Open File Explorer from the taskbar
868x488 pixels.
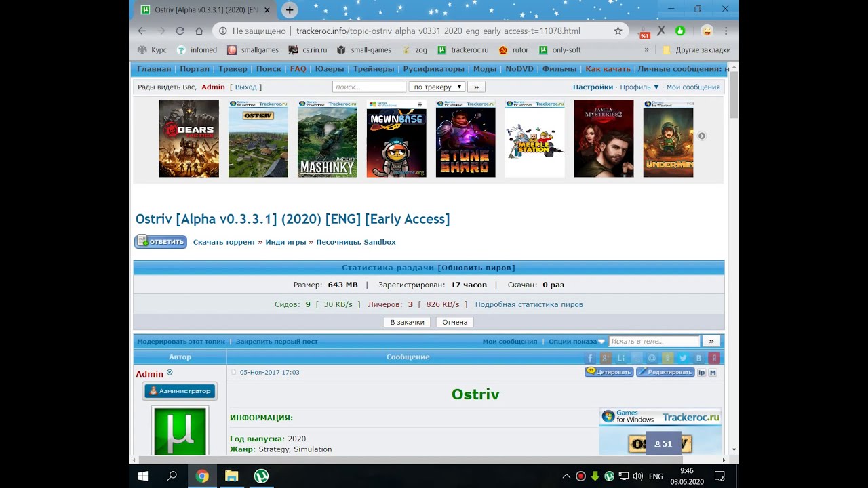(231, 476)
